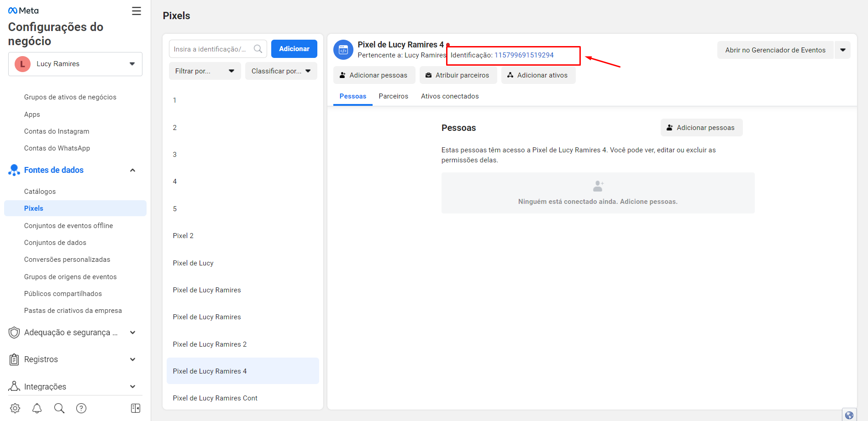Open the settings gear icon

(15, 408)
